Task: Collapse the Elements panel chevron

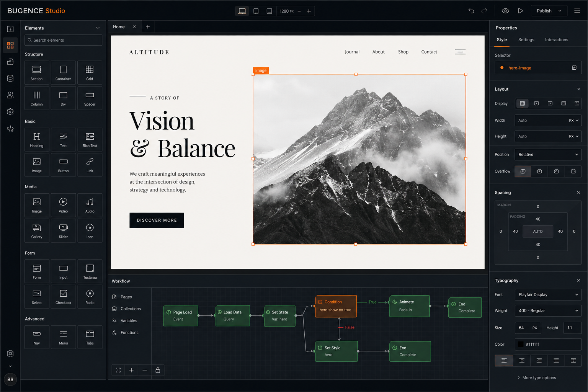Action: (98, 28)
